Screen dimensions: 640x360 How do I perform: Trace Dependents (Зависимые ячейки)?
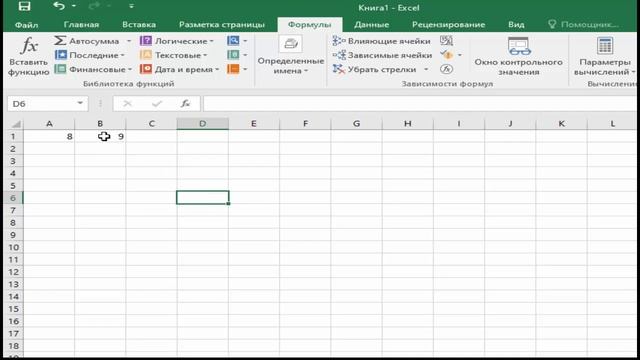pos(382,55)
